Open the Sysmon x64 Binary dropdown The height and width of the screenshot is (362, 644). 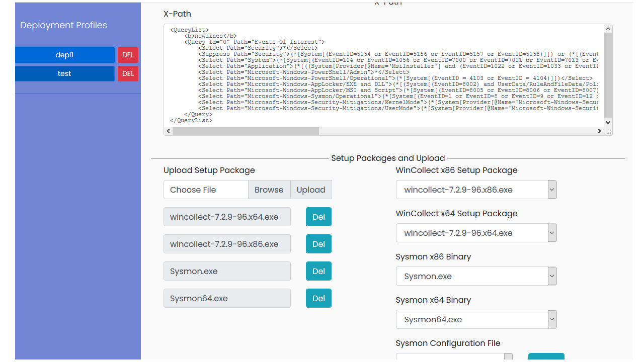551,319
